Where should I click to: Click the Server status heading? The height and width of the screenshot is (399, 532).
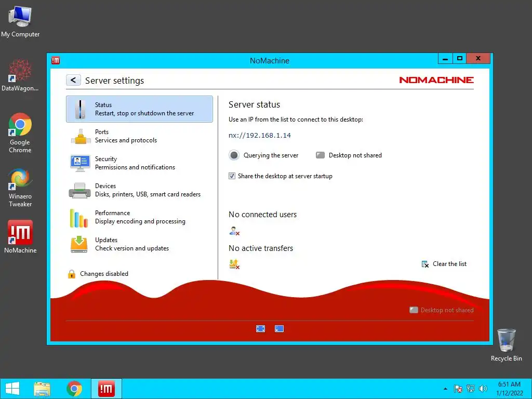[254, 104]
